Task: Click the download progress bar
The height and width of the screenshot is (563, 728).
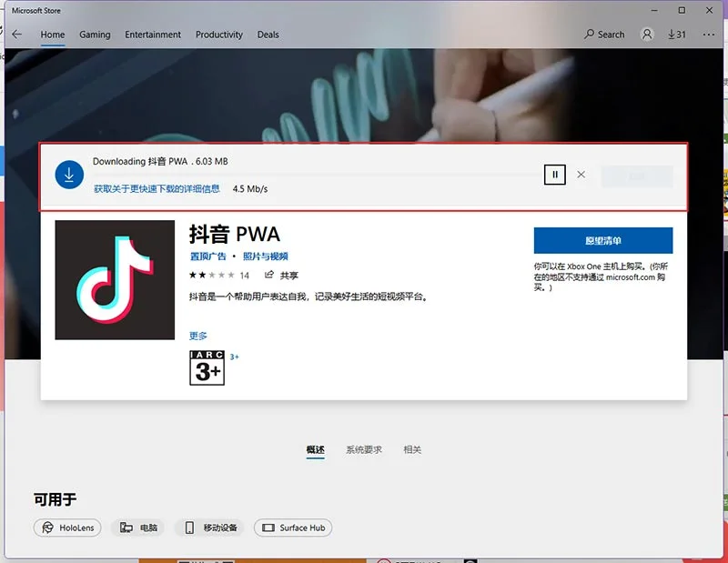Action: [x=316, y=175]
